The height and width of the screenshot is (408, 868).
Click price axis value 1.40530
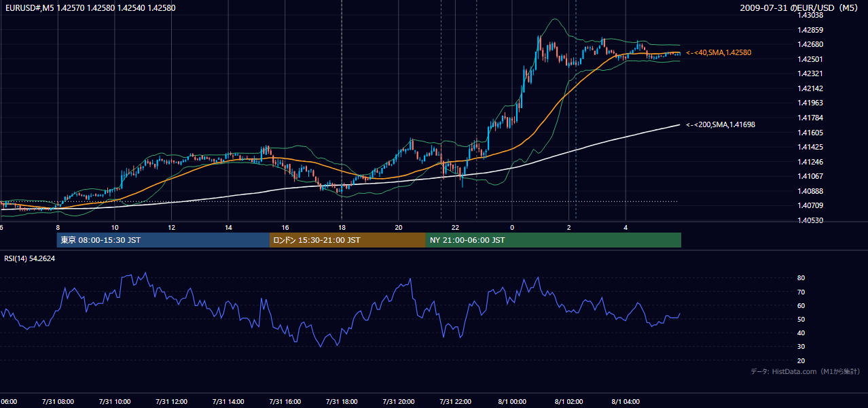click(x=810, y=220)
